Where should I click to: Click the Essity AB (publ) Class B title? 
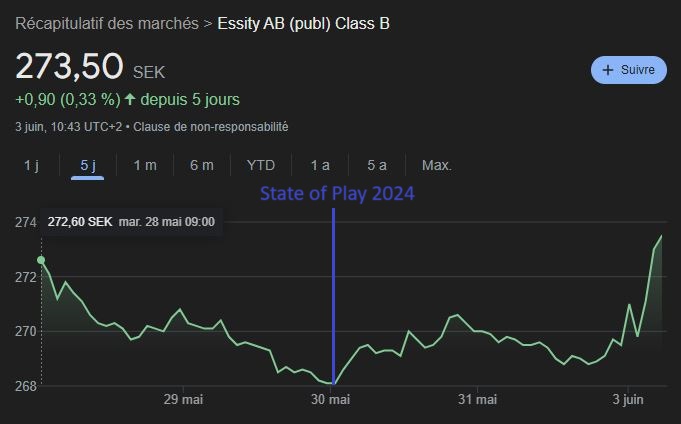click(x=303, y=23)
